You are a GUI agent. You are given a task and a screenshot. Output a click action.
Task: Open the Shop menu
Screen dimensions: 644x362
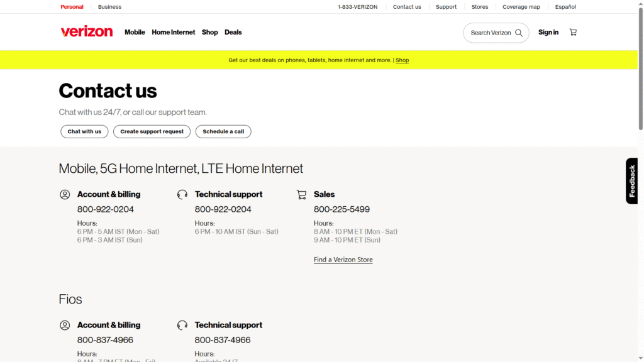pyautogui.click(x=210, y=32)
